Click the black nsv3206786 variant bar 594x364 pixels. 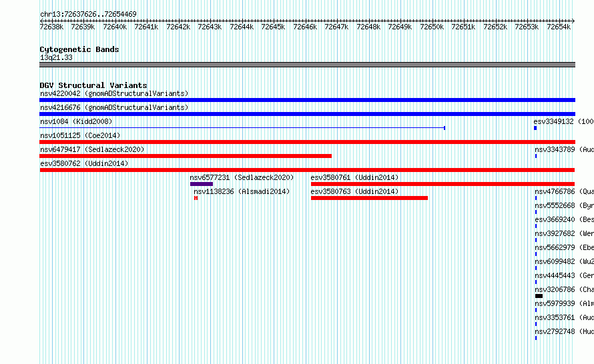tap(539, 296)
